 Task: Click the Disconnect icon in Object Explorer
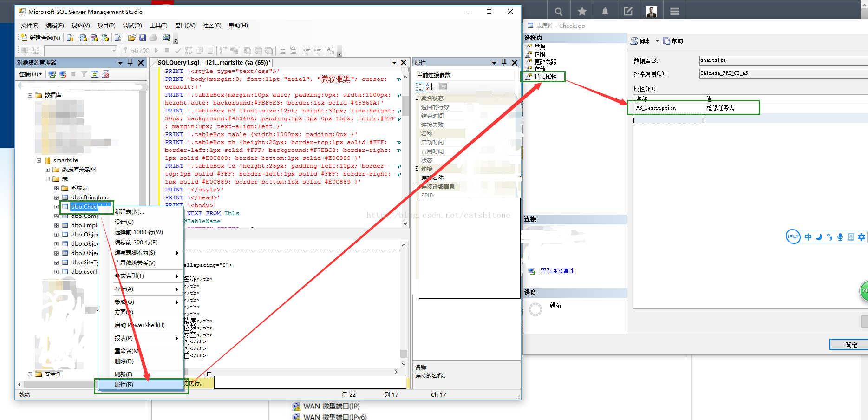point(63,74)
